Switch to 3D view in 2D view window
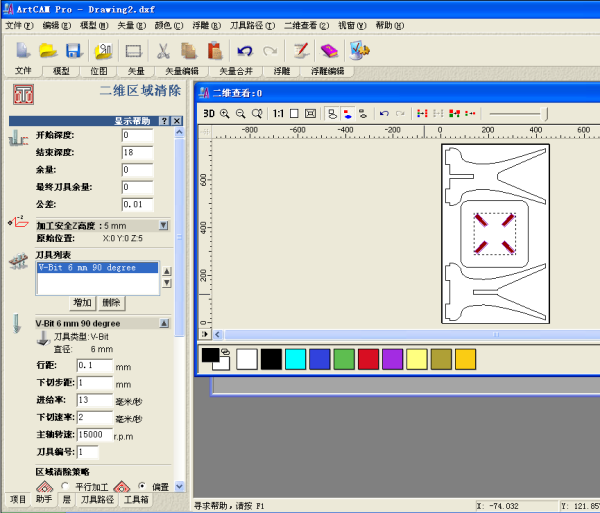The width and height of the screenshot is (600, 513). (209, 114)
